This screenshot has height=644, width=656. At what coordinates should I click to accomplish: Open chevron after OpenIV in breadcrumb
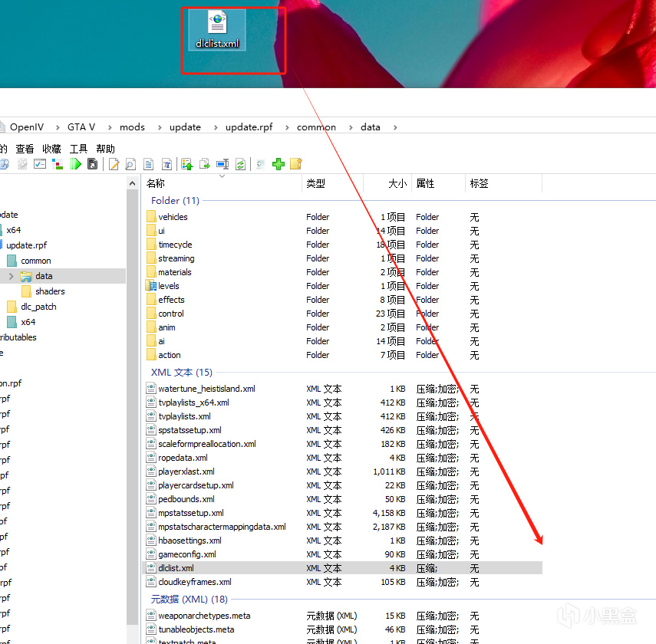[58, 127]
